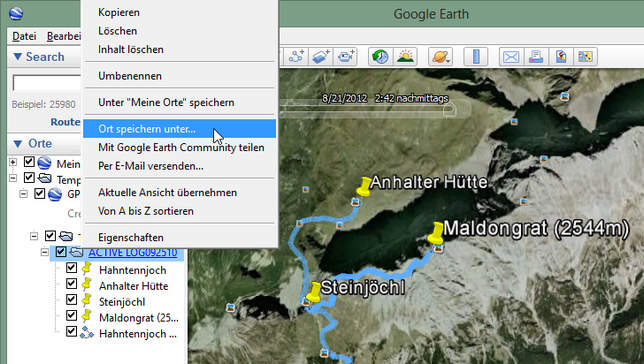Open the ruler measuring tool

pyautogui.click(x=476, y=56)
